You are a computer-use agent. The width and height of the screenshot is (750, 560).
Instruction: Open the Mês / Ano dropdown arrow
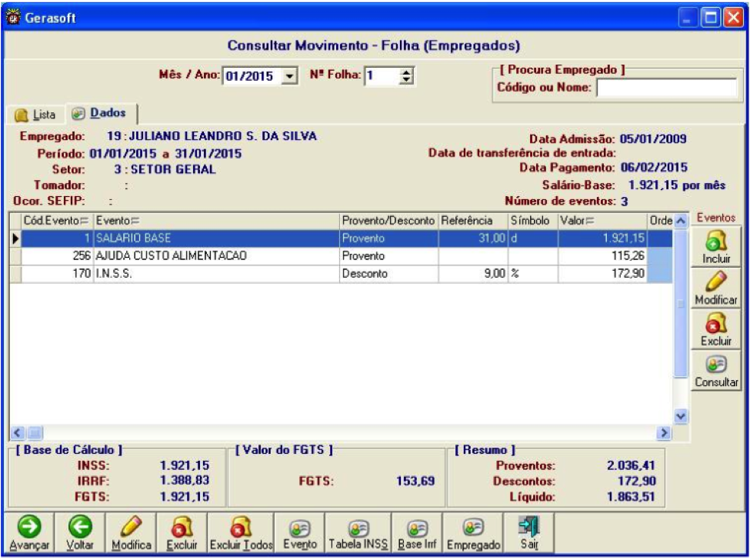(289, 76)
